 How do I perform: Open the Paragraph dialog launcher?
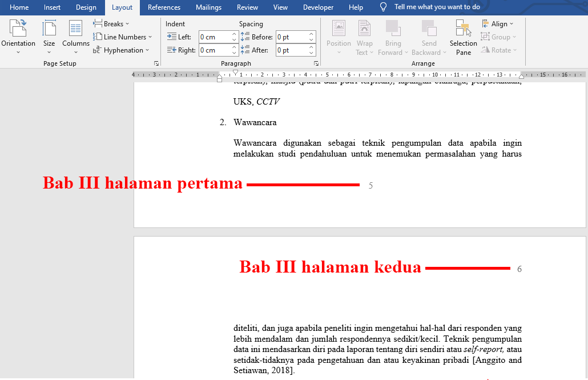316,65
